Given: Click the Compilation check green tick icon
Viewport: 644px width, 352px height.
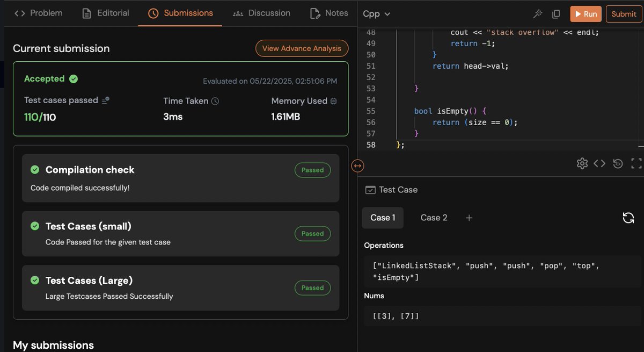Looking at the screenshot, I should coord(35,170).
